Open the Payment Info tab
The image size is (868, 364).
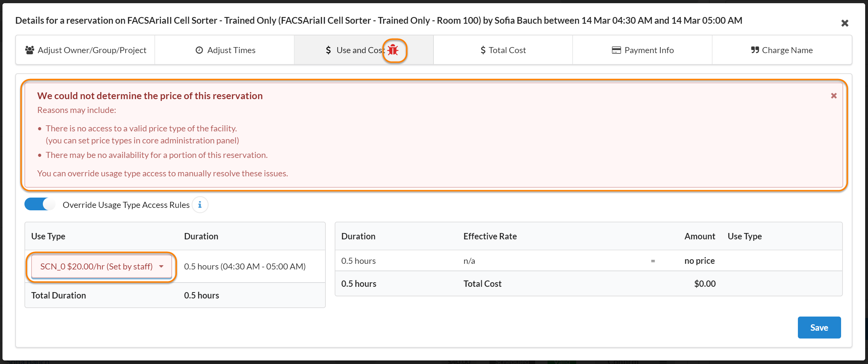[642, 50]
